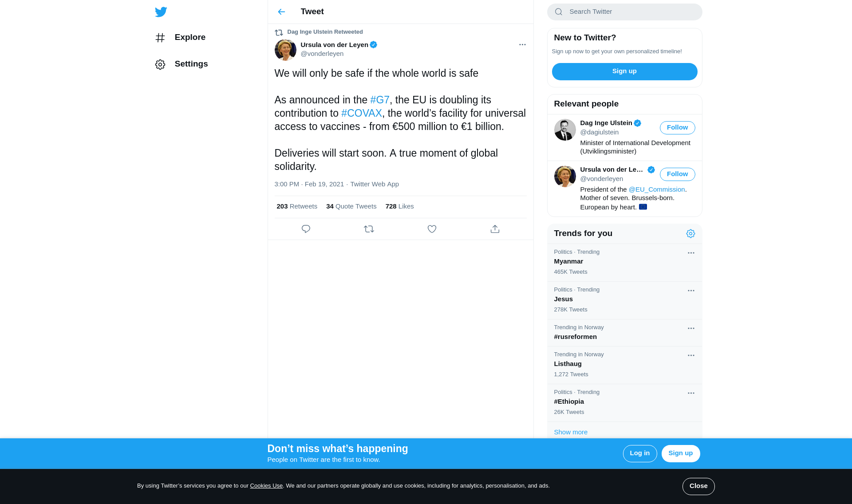Click the @vonderleyen handle under the tweet author
The height and width of the screenshot is (504, 852).
322,54
